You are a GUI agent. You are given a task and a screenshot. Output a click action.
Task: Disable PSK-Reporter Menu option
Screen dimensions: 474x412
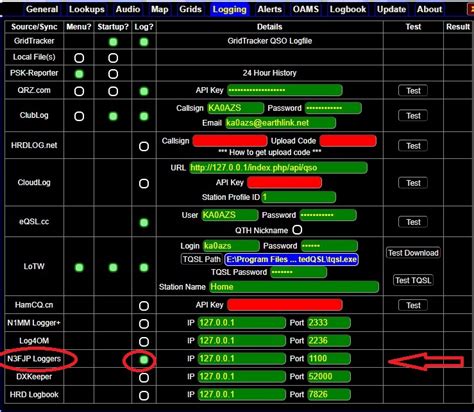(x=79, y=74)
